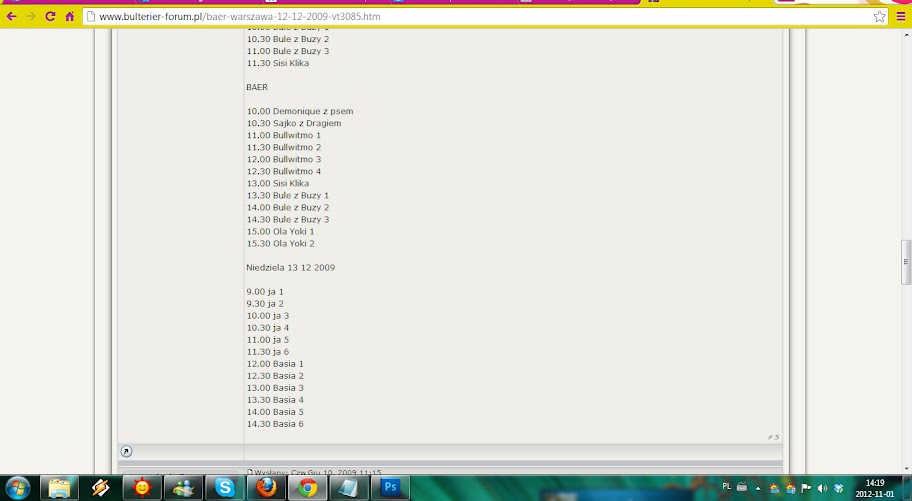Launch Skype from the taskbar
The image size is (912, 501).
(x=225, y=488)
